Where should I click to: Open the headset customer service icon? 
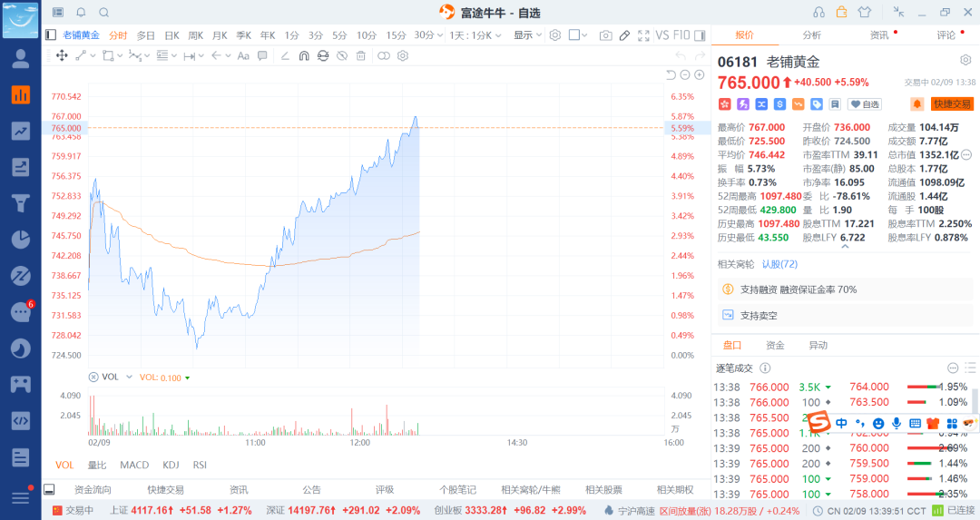click(818, 13)
